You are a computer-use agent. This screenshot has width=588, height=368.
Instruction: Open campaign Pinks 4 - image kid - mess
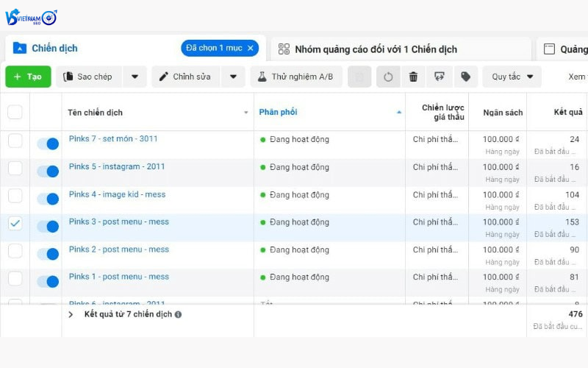tap(117, 194)
